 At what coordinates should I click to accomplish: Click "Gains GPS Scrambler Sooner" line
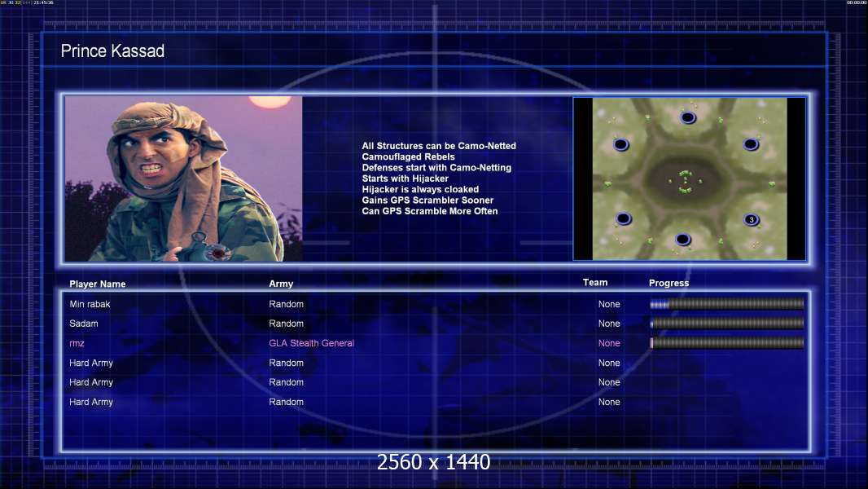[427, 200]
